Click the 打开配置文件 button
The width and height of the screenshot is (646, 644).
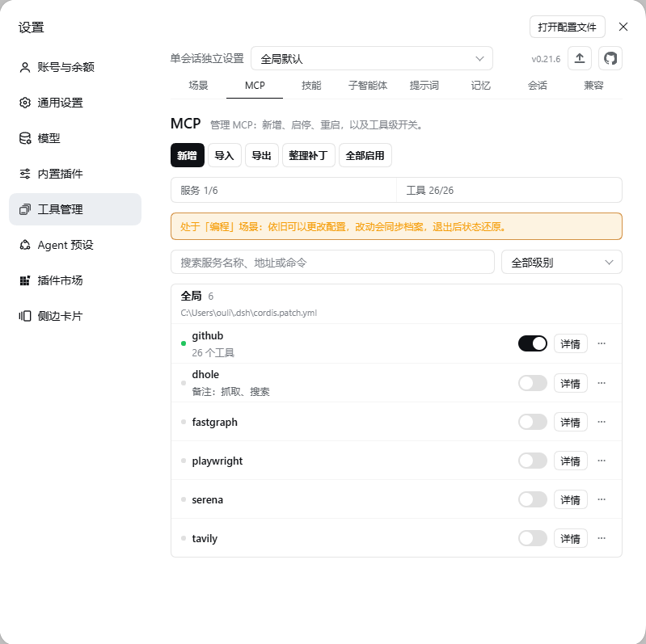[x=568, y=27]
